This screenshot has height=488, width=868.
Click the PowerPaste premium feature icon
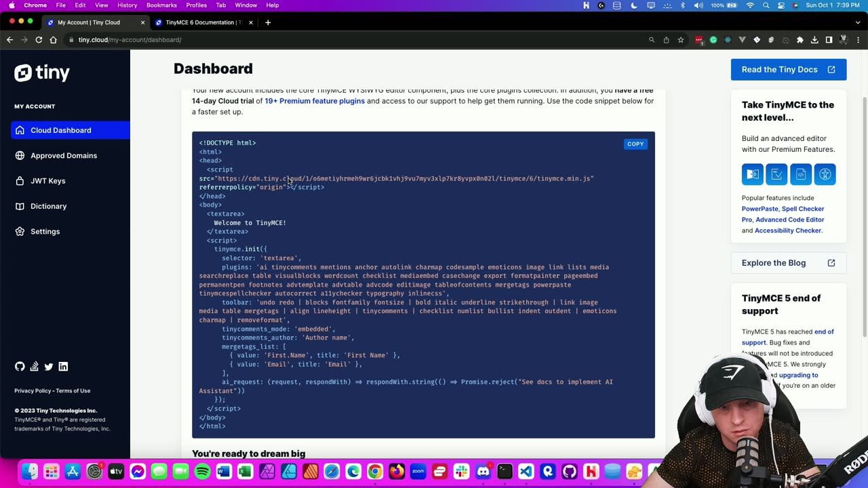pos(752,174)
